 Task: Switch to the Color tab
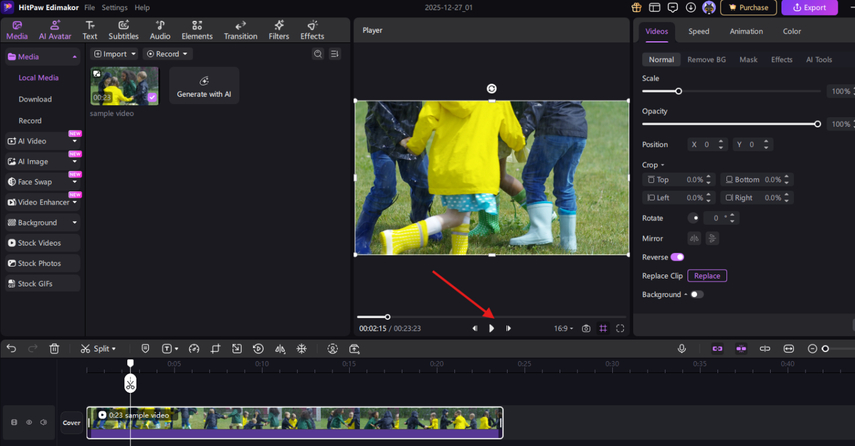pyautogui.click(x=792, y=31)
